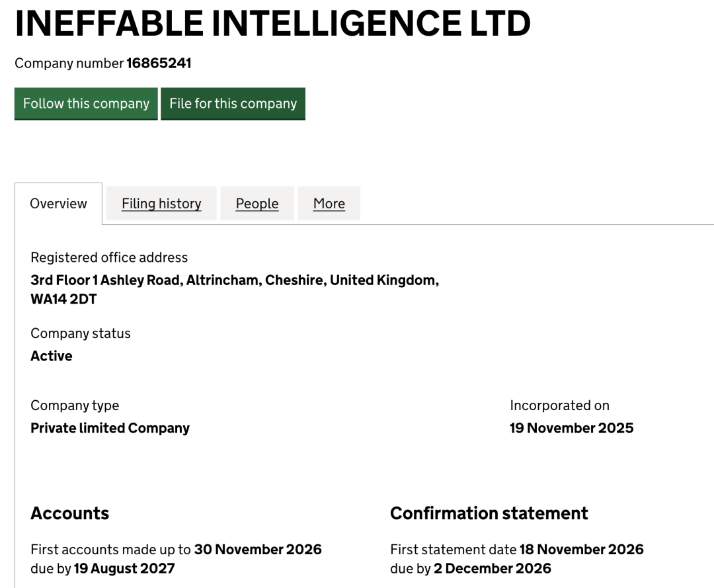Screen dimensions: 714x588
Task: Select the More tab
Action: click(x=329, y=204)
